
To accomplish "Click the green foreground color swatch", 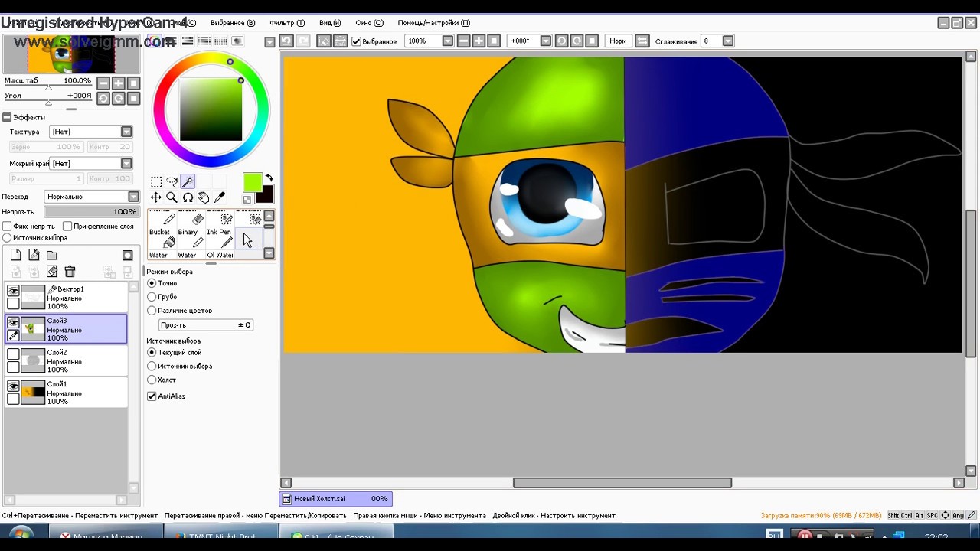I will [x=252, y=182].
